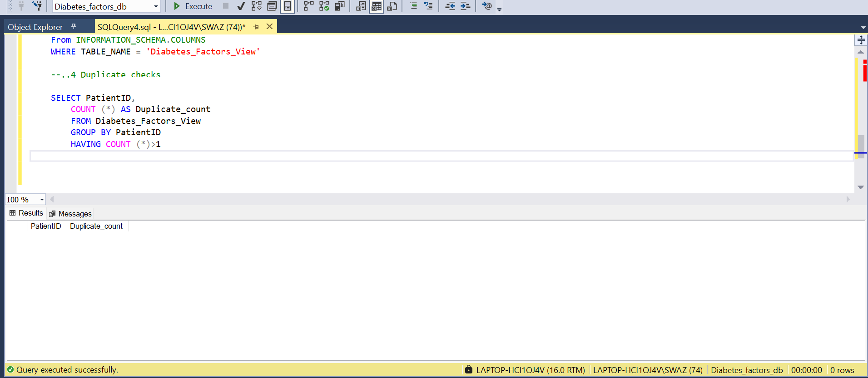Viewport: 868px width, 378px height.
Task: Click Specify Values for Template Parameters icon
Action: point(487,6)
